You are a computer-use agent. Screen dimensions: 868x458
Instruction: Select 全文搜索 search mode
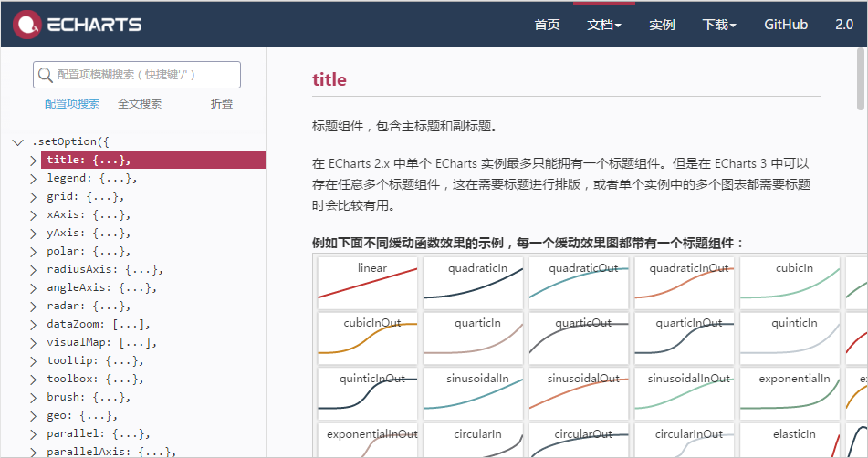point(140,103)
